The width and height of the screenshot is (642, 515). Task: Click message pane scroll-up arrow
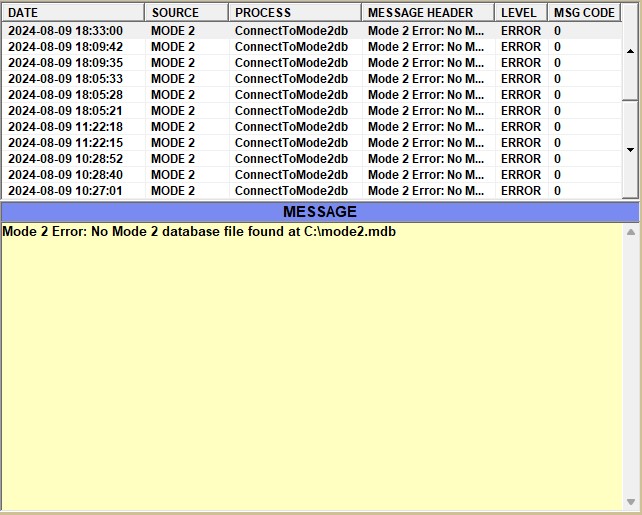point(630,233)
